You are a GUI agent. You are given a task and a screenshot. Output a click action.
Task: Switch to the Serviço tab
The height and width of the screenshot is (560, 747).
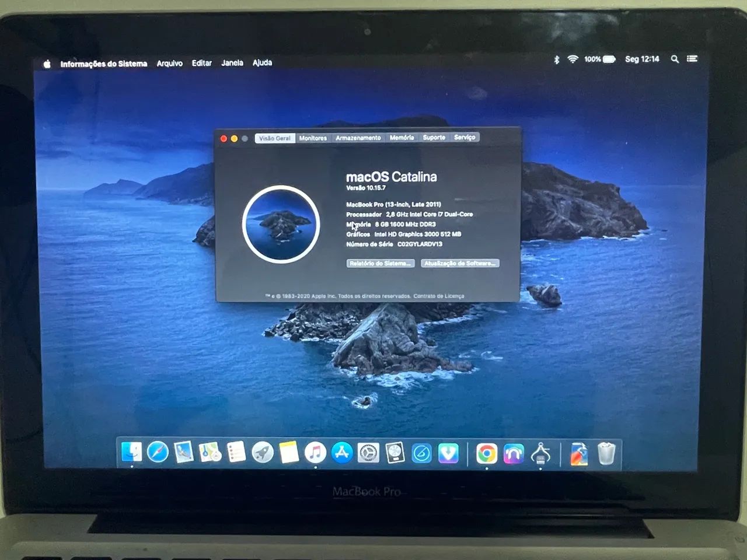click(465, 137)
